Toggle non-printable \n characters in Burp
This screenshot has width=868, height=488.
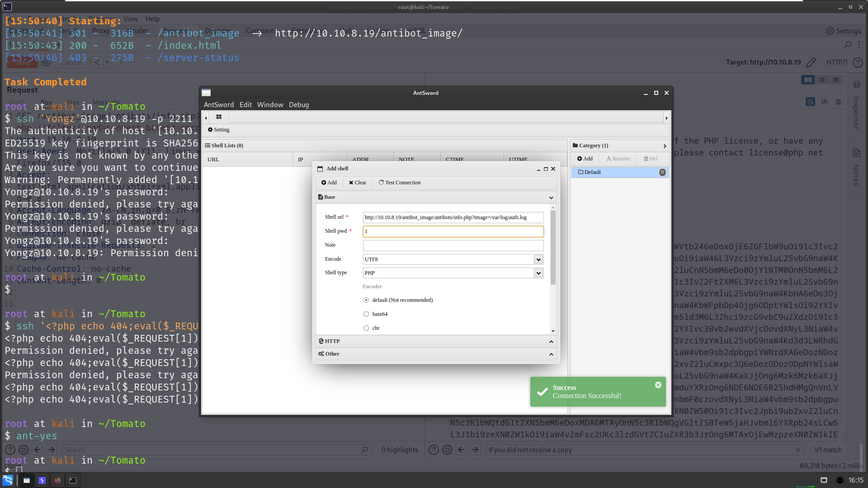824,102
